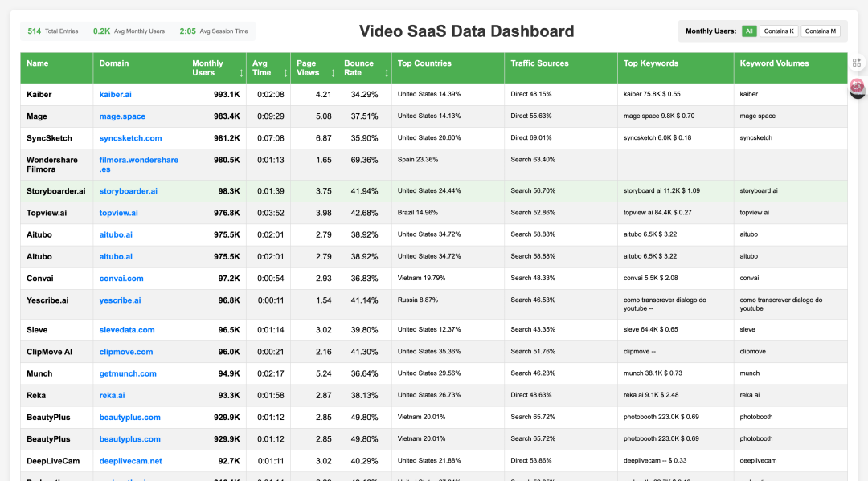Visit the yescribe.ai link
Screen dimensions: 868x481
[x=120, y=300]
